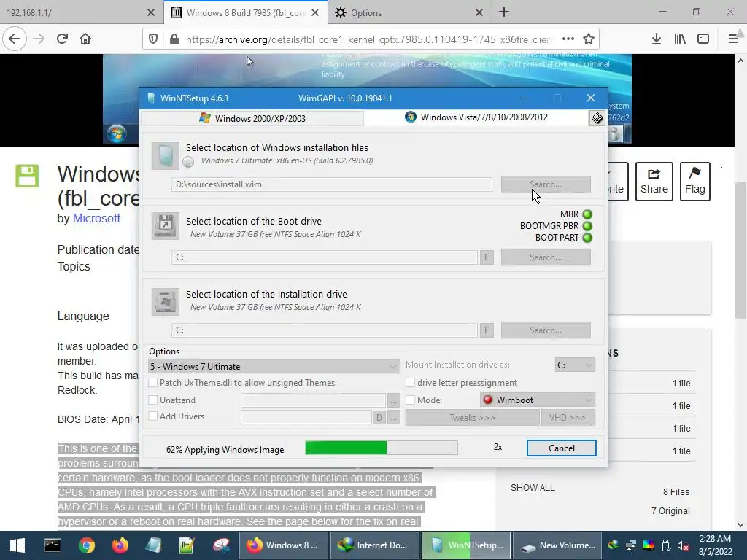Click the MBR green status light
The height and width of the screenshot is (560, 747).
click(x=587, y=214)
